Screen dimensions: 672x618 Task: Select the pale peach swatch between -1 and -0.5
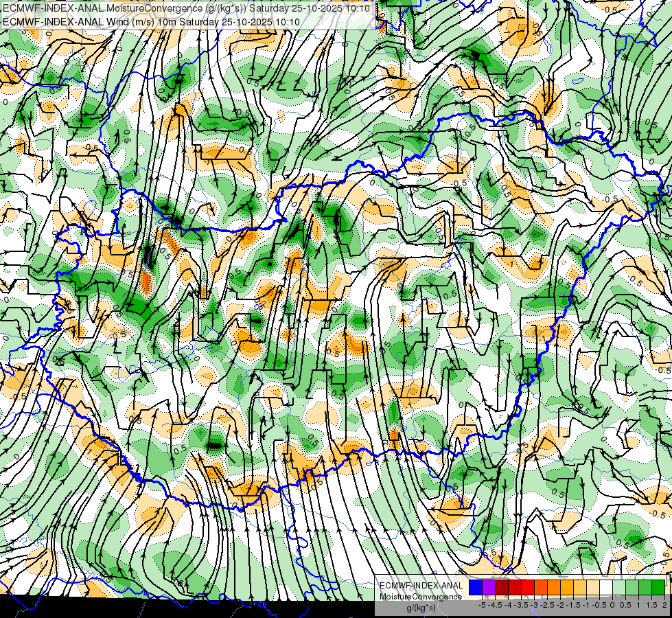coord(593,588)
